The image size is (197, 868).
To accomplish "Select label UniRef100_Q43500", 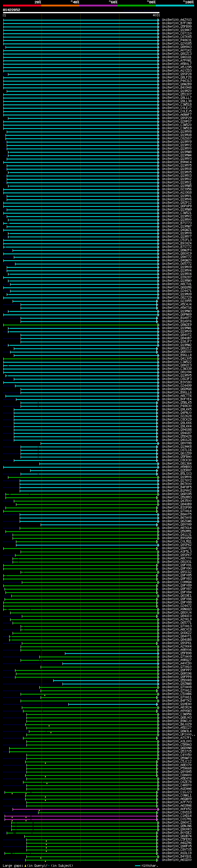I will pyautogui.click(x=176, y=501).
